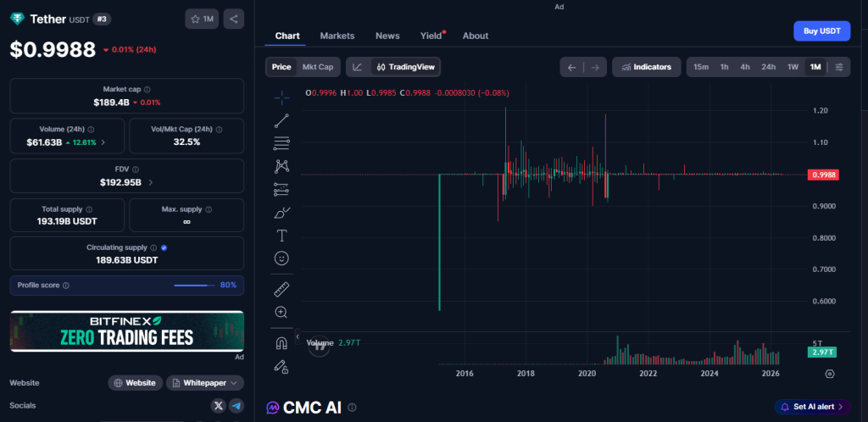Select the brush drawing tool
868x422 pixels.
[281, 213]
